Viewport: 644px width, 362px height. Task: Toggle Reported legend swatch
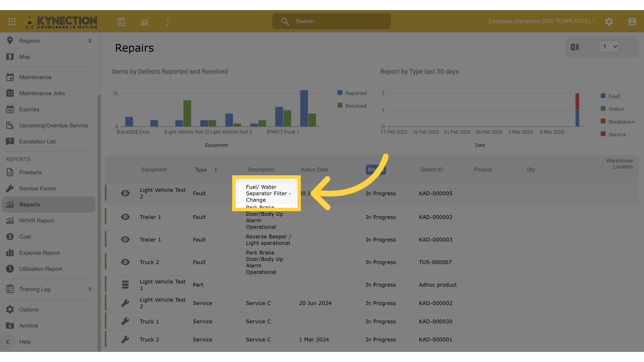340,93
